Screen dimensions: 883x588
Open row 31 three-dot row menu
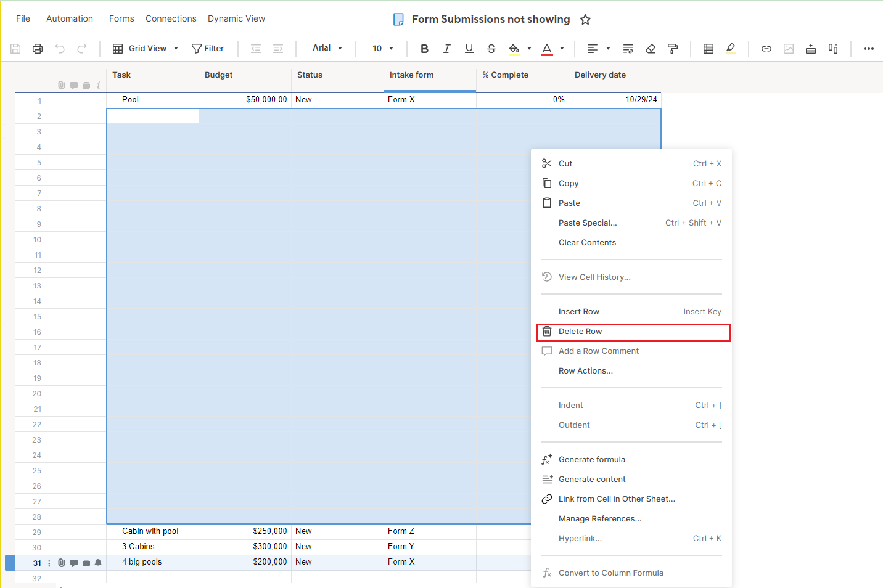pyautogui.click(x=49, y=563)
